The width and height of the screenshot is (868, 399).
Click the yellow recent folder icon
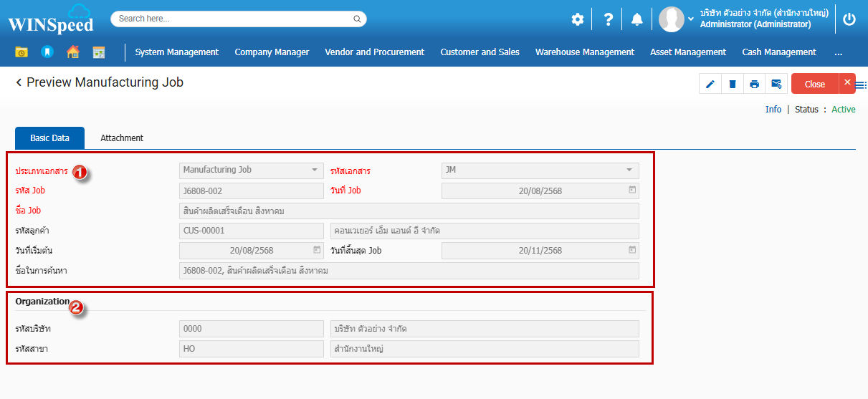tap(22, 52)
